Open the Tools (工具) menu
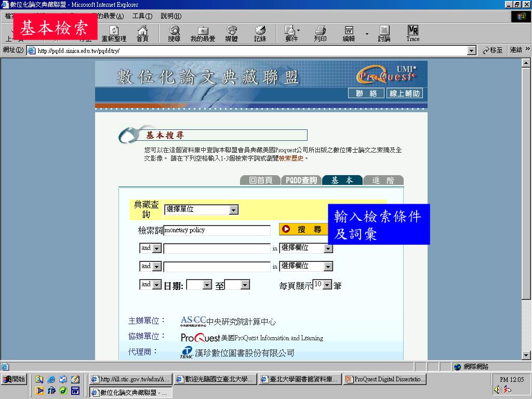The image size is (532, 399). 142,16
